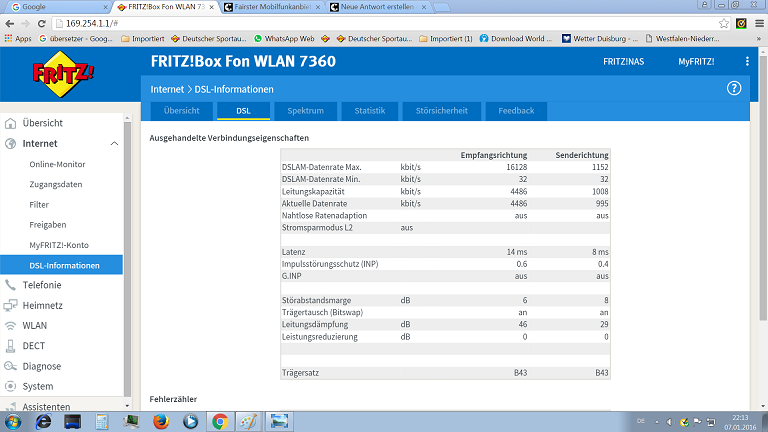
Task: Open the WhatsApp Web bookmark
Action: pyautogui.click(x=283, y=39)
